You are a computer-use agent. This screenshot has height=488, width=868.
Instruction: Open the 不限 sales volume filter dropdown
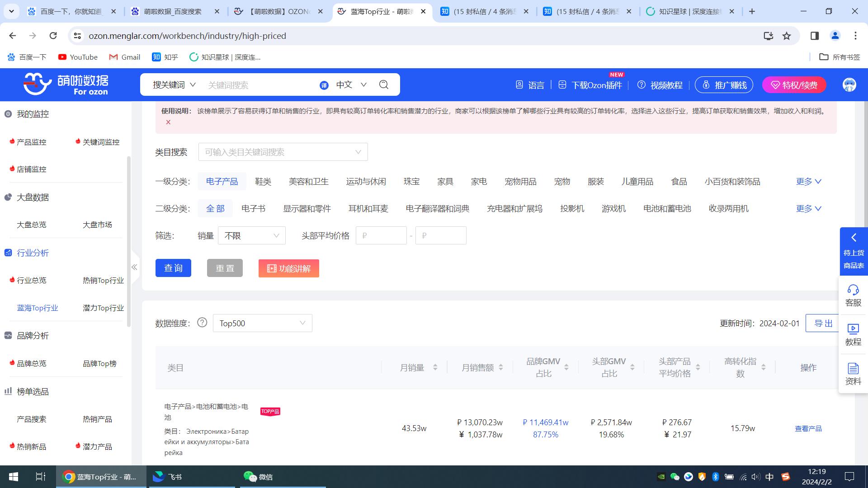pos(251,235)
